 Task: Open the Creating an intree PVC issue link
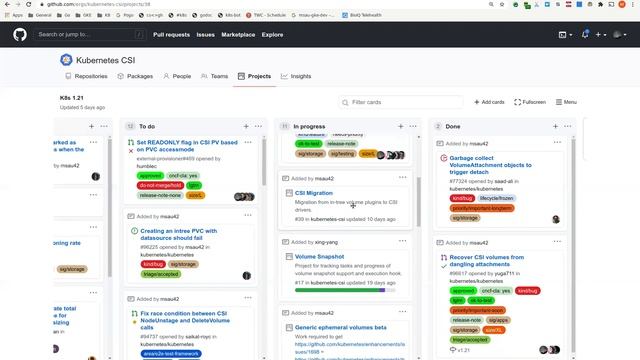pos(178,234)
